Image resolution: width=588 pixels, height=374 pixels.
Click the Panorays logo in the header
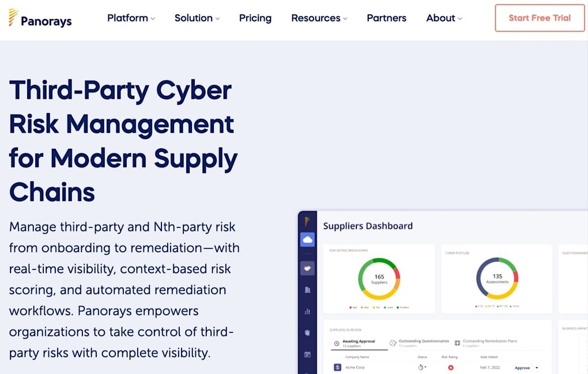[40, 18]
